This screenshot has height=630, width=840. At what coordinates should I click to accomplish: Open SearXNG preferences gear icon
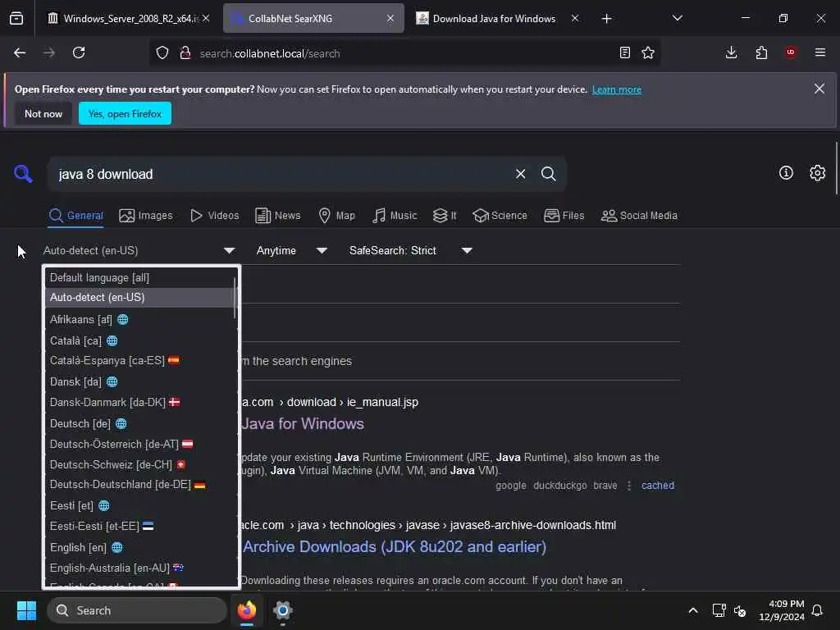tap(818, 173)
